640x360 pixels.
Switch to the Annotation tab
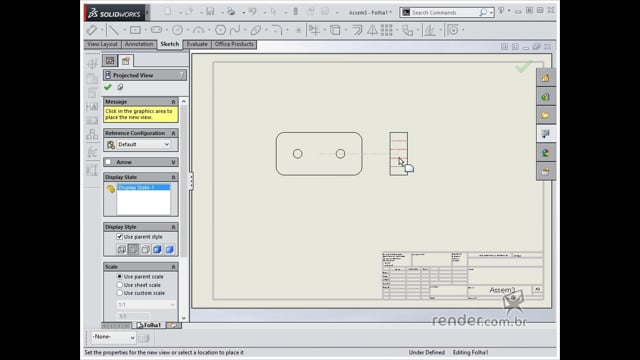139,44
